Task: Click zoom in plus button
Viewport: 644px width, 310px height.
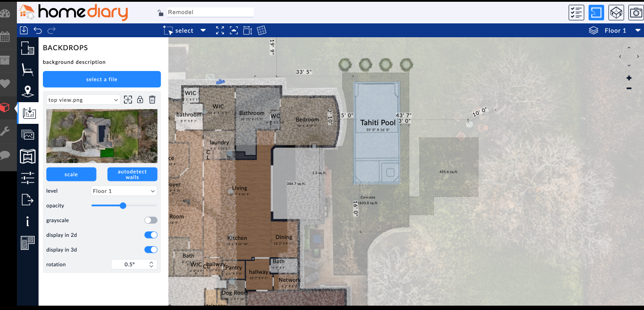Action: pos(629,78)
